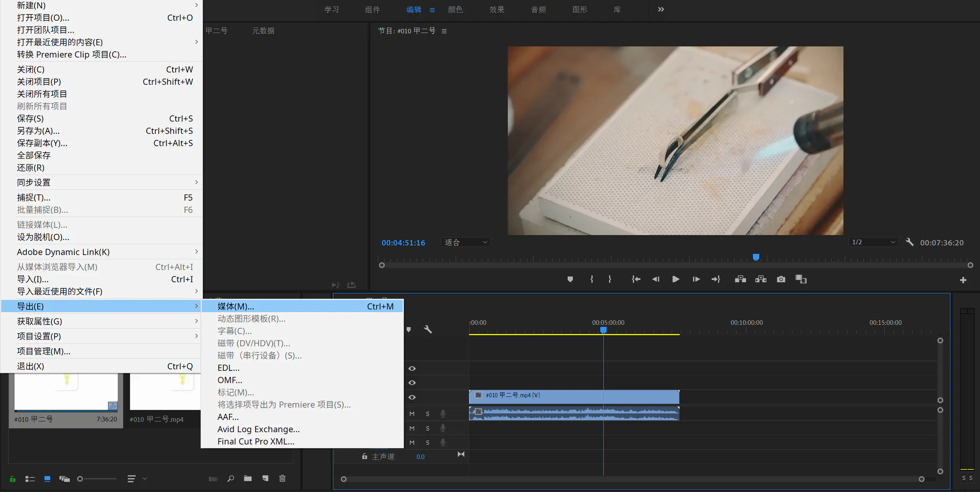Switch Project panel to Icon View
This screenshot has width=980, height=492.
point(47,479)
